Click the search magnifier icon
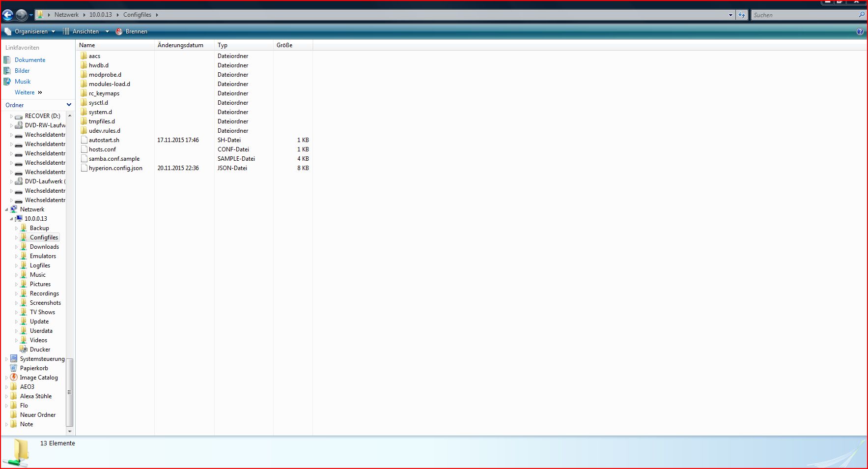The height and width of the screenshot is (469, 868). [861, 15]
